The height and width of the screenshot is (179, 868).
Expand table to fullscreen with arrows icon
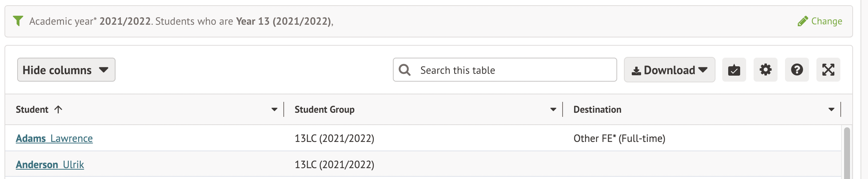pyautogui.click(x=828, y=70)
